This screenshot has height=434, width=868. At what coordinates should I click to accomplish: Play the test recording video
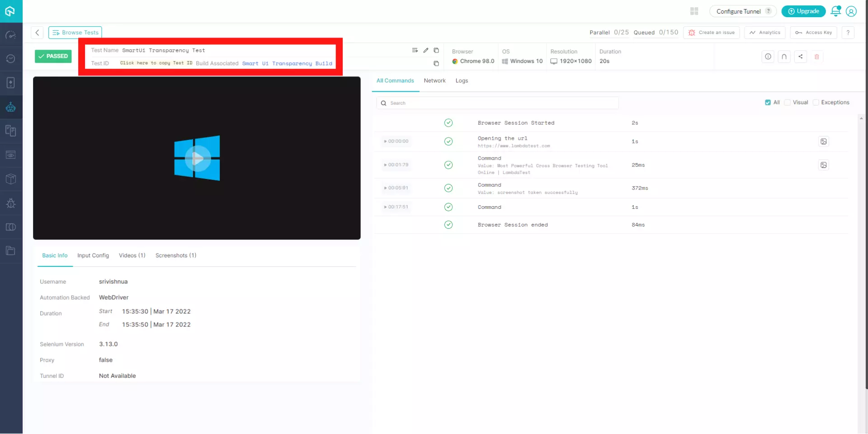point(197,158)
